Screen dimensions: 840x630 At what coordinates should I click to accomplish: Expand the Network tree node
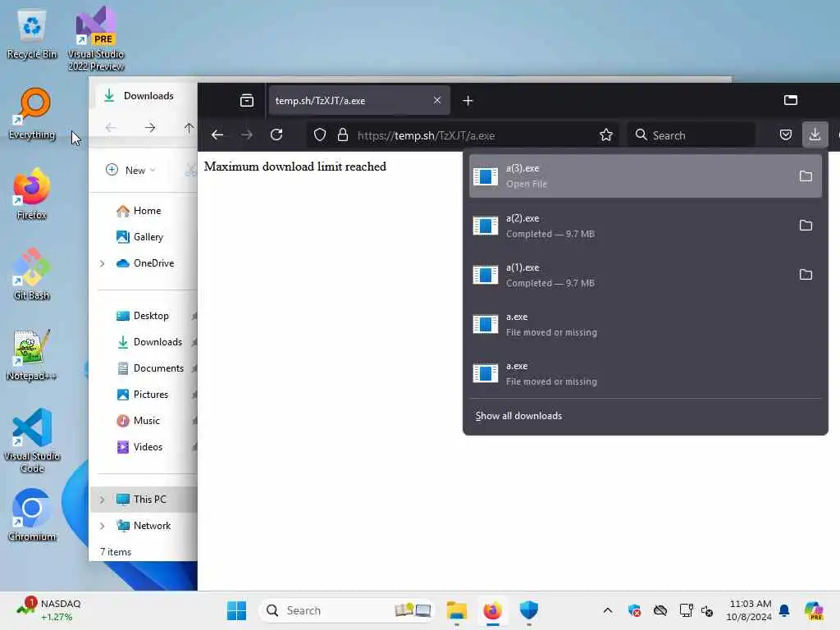102,526
